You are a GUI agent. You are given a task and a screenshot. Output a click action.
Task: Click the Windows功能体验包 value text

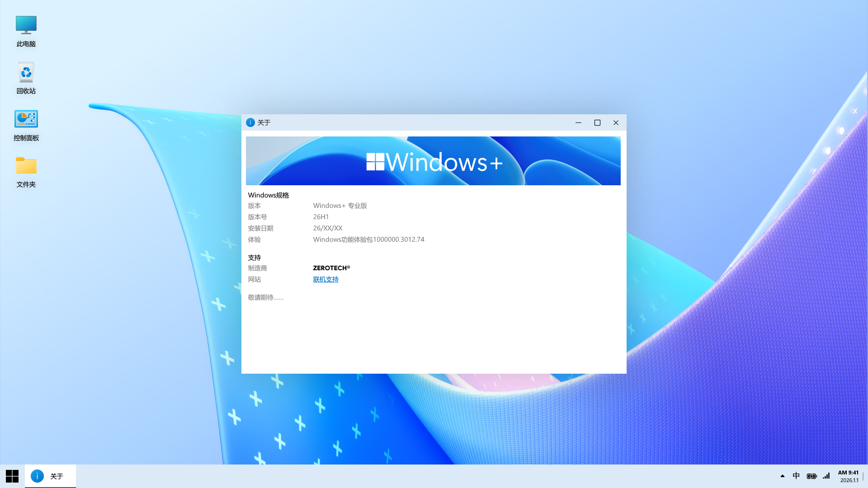(x=368, y=239)
